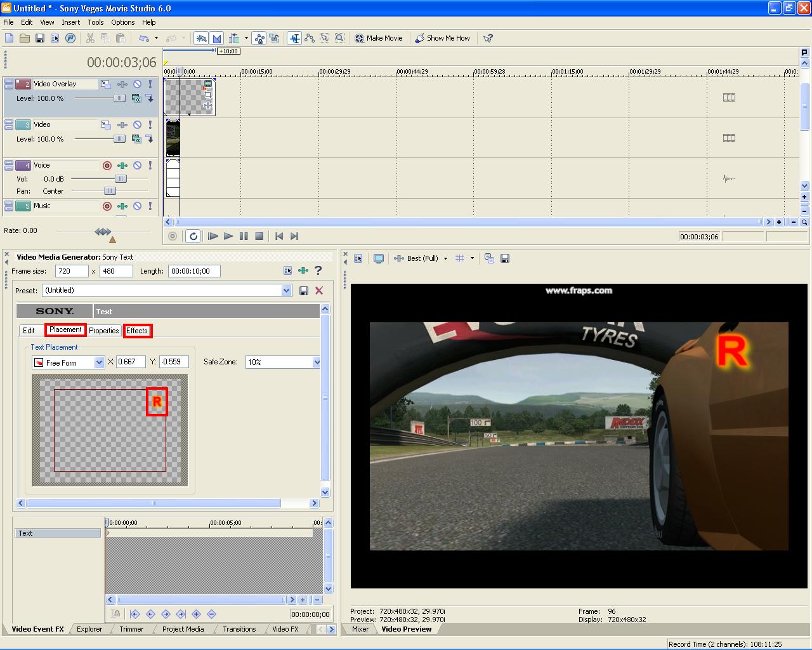The height and width of the screenshot is (650, 812).
Task: Open the preview grid overlays icon
Action: tap(460, 258)
